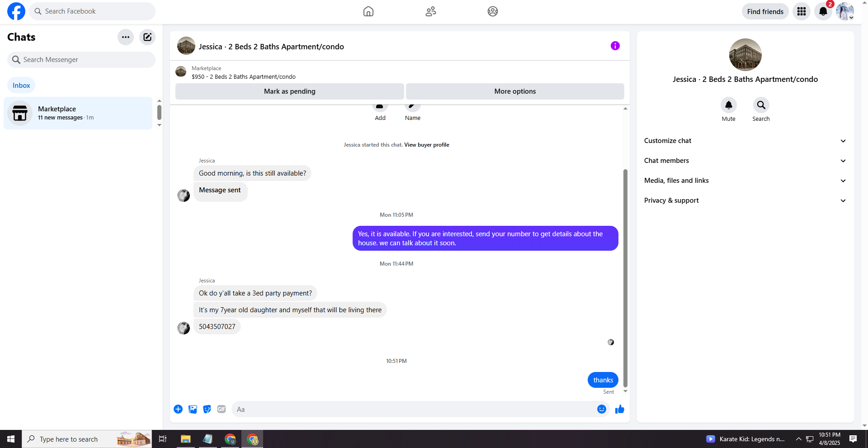Expand Chat members section
Viewport: 868px width, 448px height.
[x=745, y=161]
